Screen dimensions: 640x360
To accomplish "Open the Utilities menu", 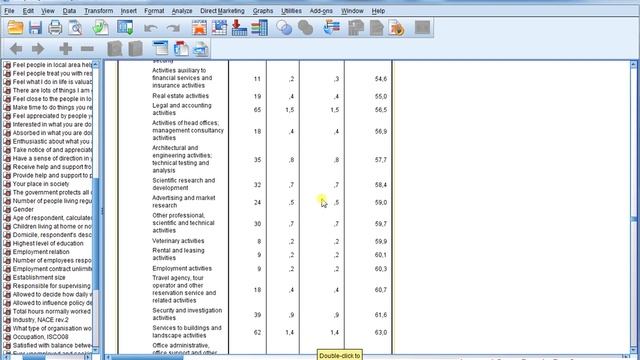I will pyautogui.click(x=291, y=11).
